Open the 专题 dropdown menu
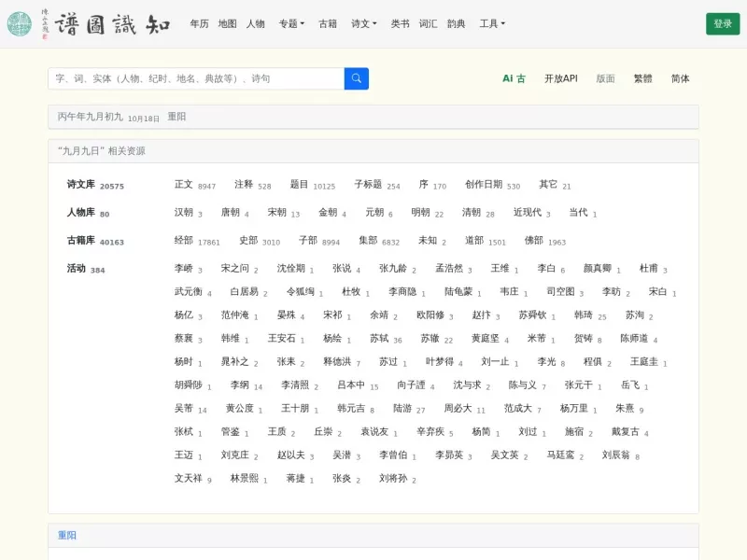The width and height of the screenshot is (747, 560). (291, 24)
